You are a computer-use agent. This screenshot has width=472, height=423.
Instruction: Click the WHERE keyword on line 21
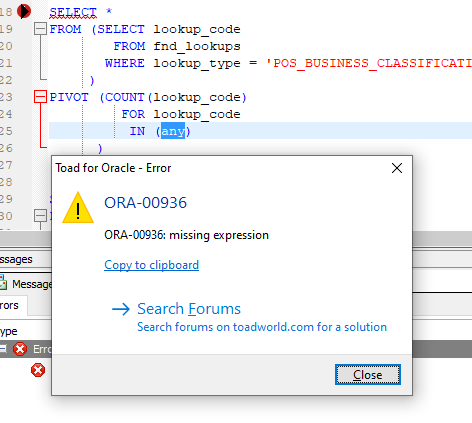[125, 63]
